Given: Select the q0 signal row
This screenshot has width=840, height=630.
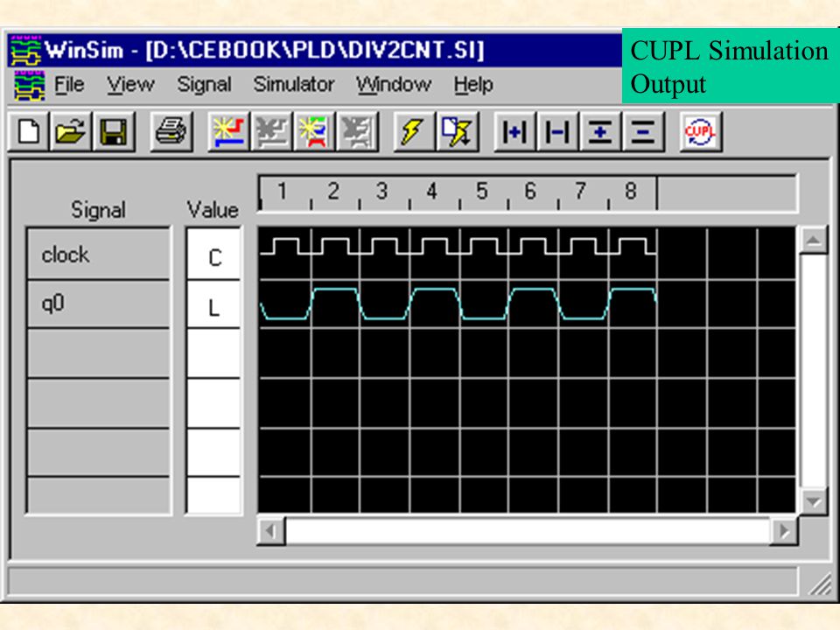Looking at the screenshot, I should [x=99, y=304].
